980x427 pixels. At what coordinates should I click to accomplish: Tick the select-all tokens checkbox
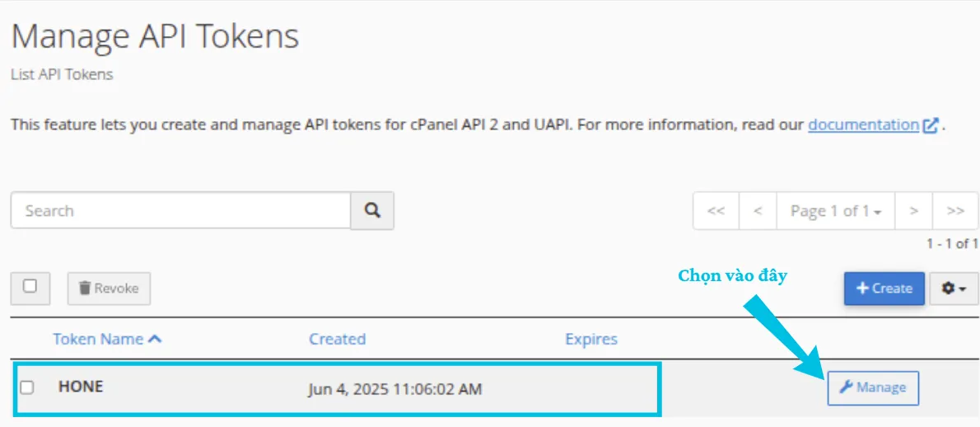[30, 286]
